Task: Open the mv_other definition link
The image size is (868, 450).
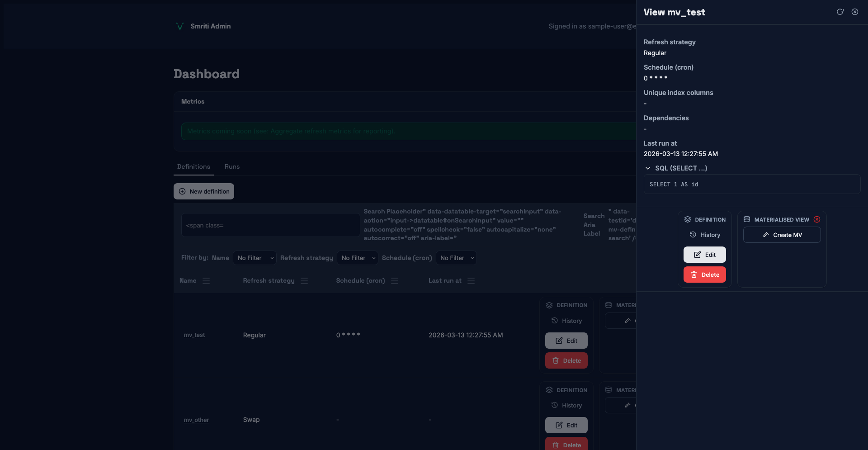Action: (x=196, y=420)
